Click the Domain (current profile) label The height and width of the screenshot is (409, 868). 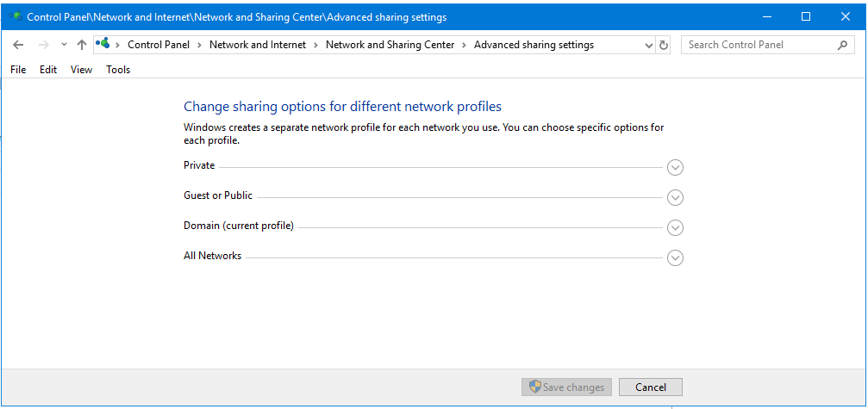pos(239,226)
